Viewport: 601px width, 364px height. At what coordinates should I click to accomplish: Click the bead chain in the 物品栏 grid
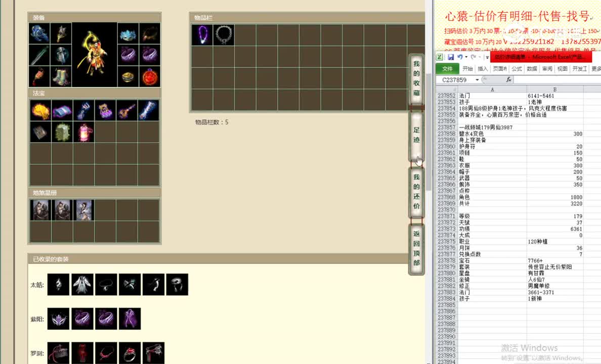(224, 35)
